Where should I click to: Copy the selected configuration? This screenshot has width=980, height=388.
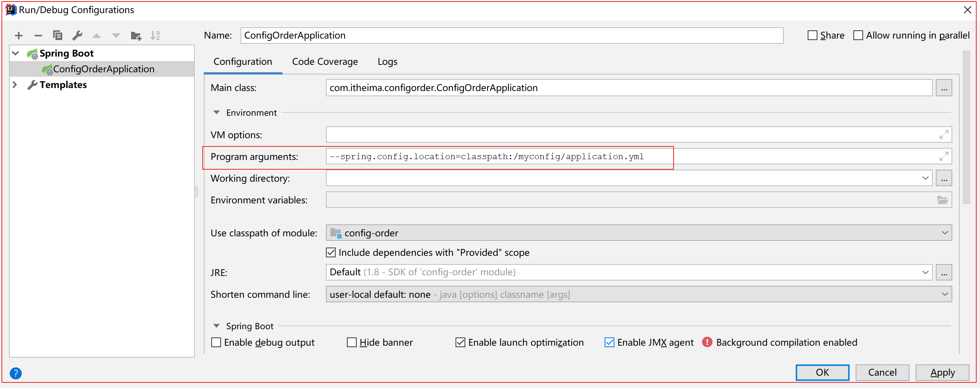pyautogui.click(x=57, y=35)
